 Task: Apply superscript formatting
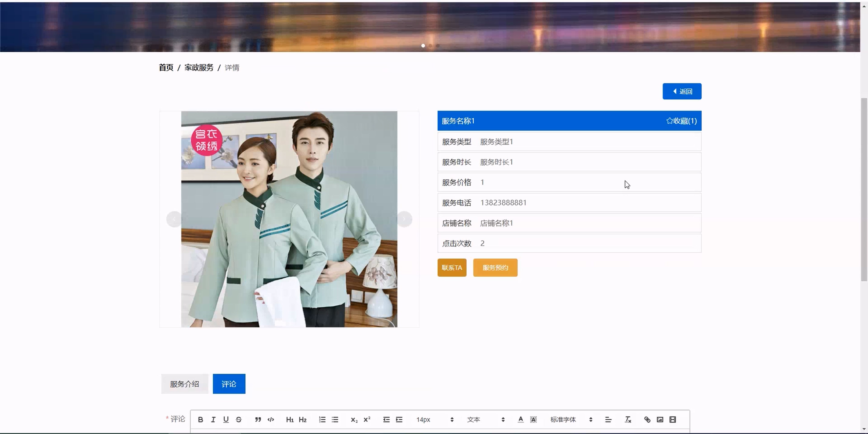[367, 419]
